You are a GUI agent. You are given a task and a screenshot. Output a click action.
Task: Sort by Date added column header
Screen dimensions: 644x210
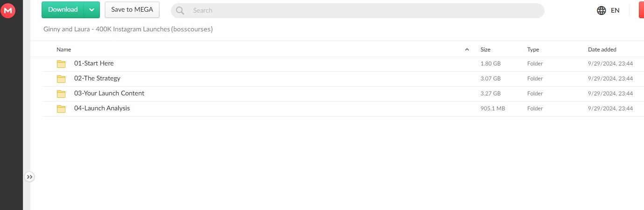(602, 50)
